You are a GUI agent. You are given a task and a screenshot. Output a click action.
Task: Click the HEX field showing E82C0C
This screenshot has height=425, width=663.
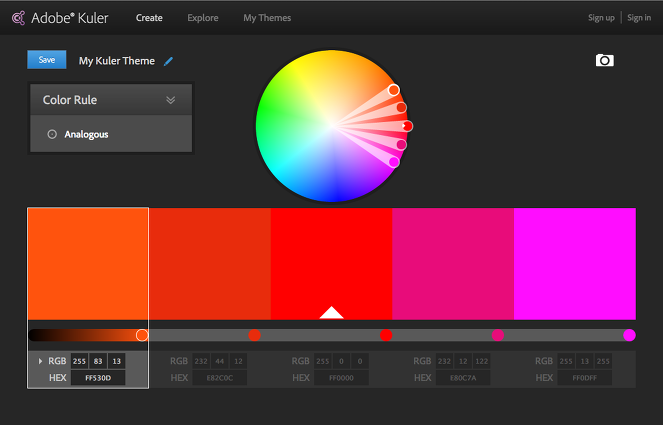220,378
